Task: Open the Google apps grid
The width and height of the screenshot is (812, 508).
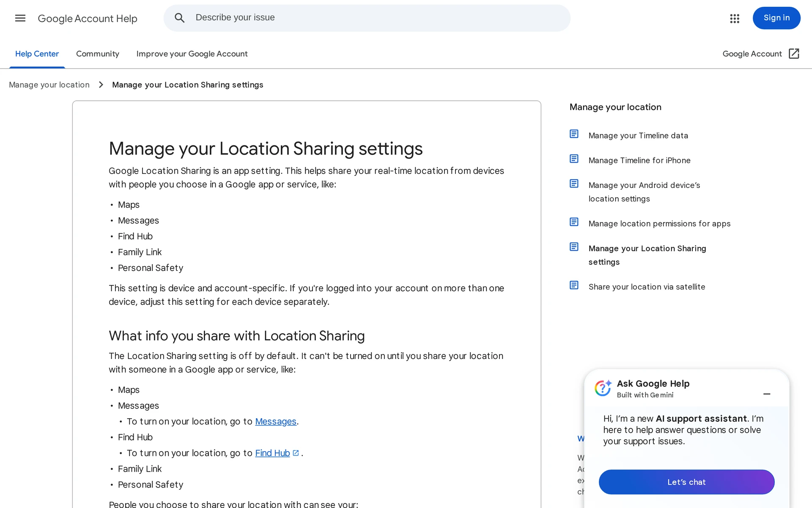Action: tap(735, 18)
